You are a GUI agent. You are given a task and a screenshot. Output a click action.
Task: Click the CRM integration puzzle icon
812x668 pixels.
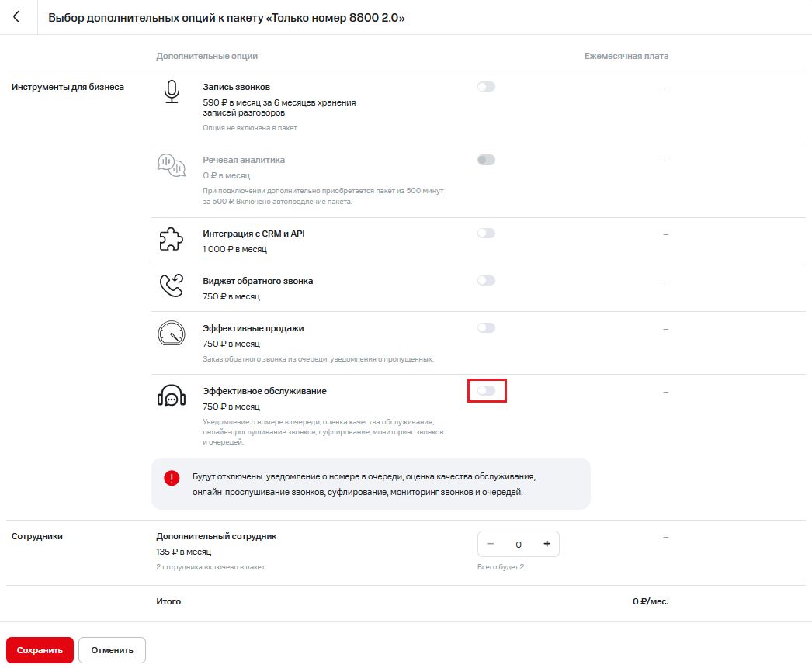point(171,240)
